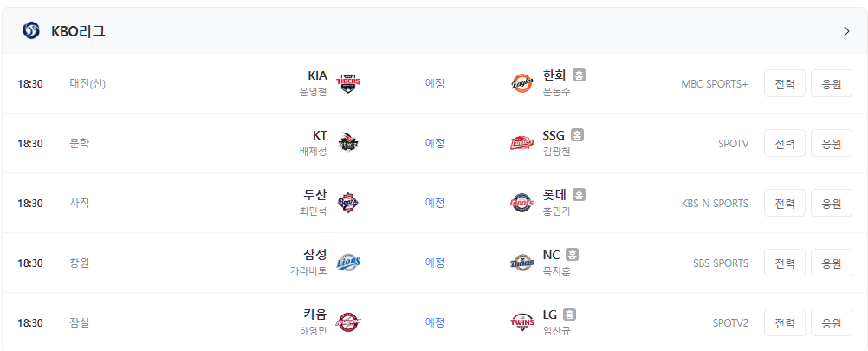868x351 pixels.
Task: Click 응원 for 삼성 vs NC game
Action: click(832, 263)
